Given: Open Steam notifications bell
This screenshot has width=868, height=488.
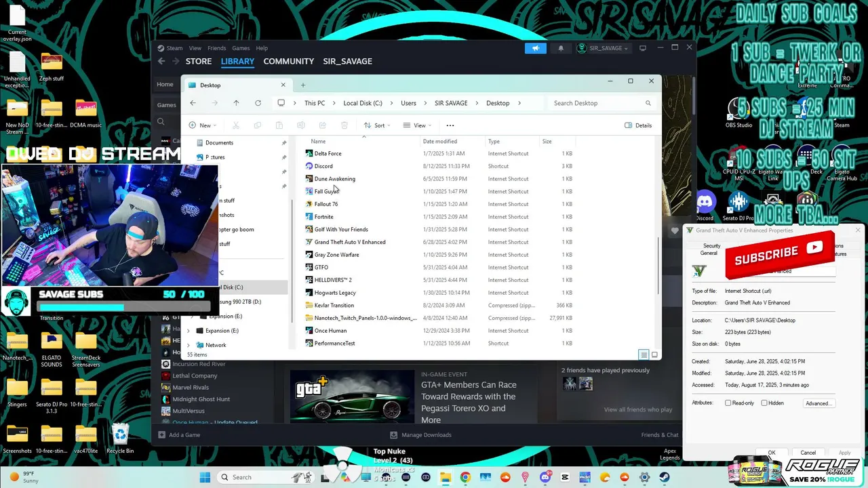Looking at the screenshot, I should 561,48.
